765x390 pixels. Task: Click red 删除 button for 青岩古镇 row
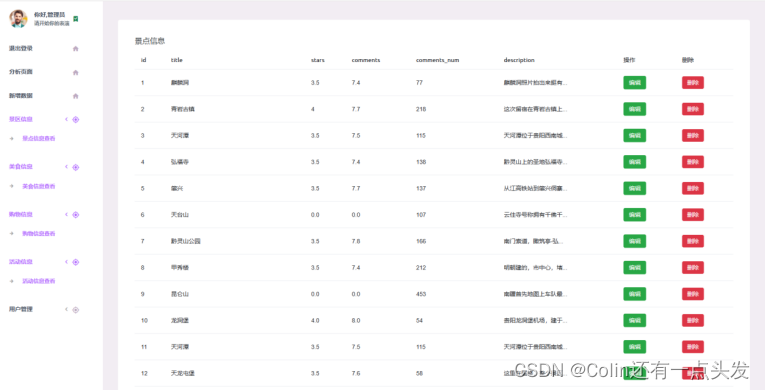click(693, 109)
